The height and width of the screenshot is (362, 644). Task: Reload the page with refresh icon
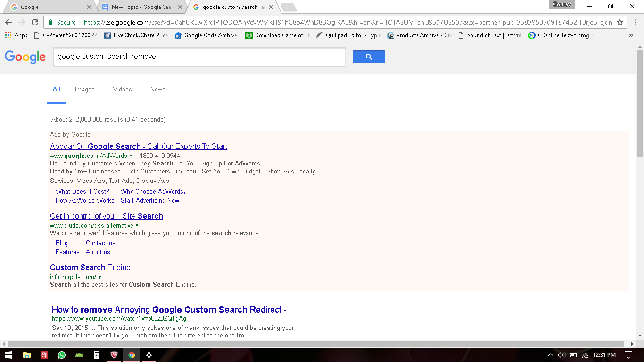pyautogui.click(x=35, y=22)
